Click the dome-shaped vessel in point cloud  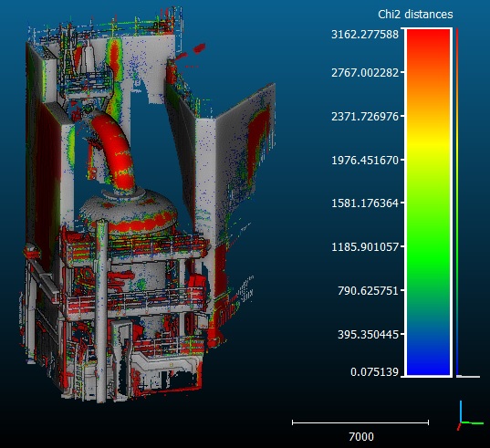click(x=128, y=213)
